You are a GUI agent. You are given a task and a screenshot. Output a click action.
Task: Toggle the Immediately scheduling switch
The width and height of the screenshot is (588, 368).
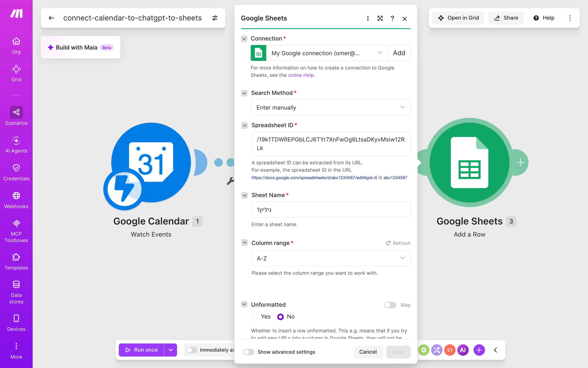pyautogui.click(x=192, y=350)
